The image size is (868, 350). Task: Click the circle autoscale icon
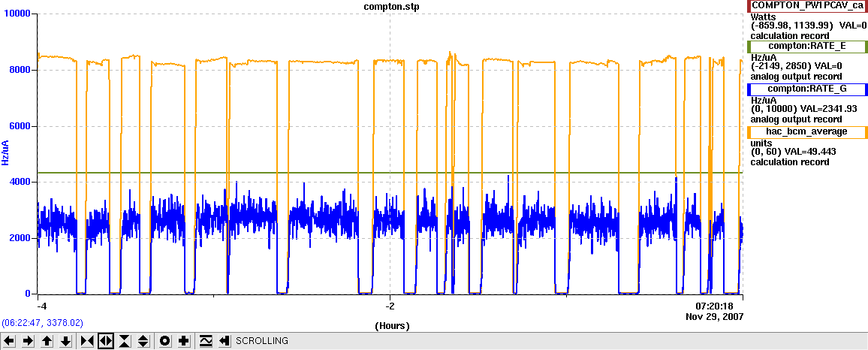[x=164, y=341]
